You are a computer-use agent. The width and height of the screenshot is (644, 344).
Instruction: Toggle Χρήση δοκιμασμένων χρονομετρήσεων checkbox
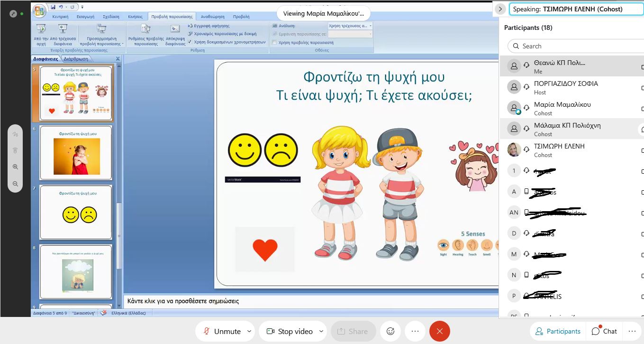tap(190, 42)
